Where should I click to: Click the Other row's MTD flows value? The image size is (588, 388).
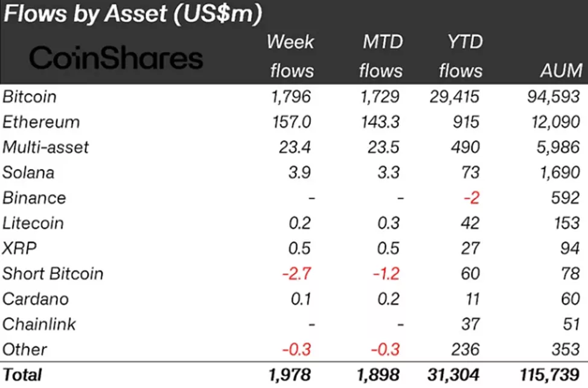click(x=385, y=350)
